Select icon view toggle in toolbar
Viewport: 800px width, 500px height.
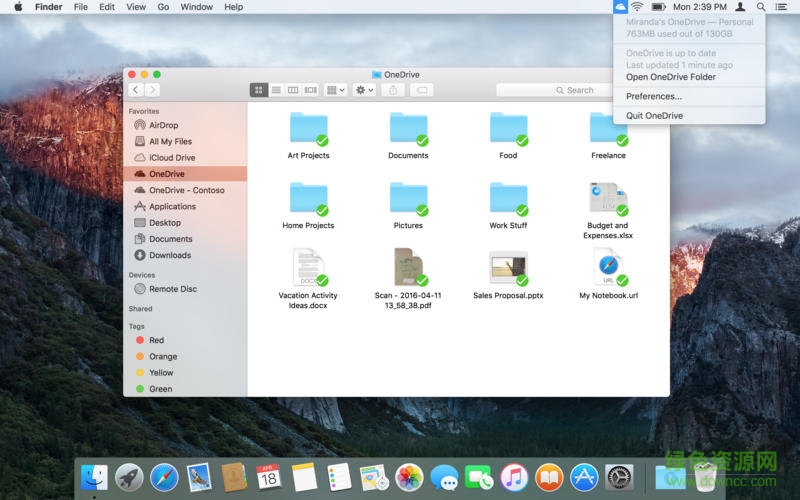(x=259, y=90)
